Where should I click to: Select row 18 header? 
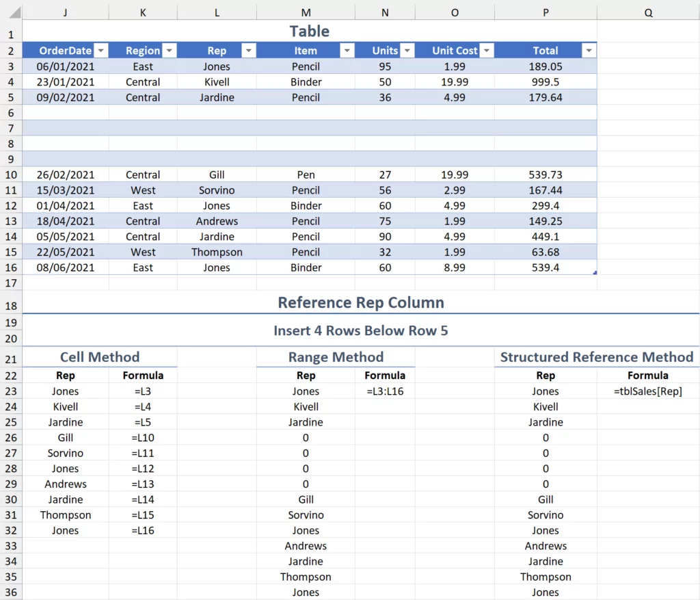pyautogui.click(x=11, y=305)
